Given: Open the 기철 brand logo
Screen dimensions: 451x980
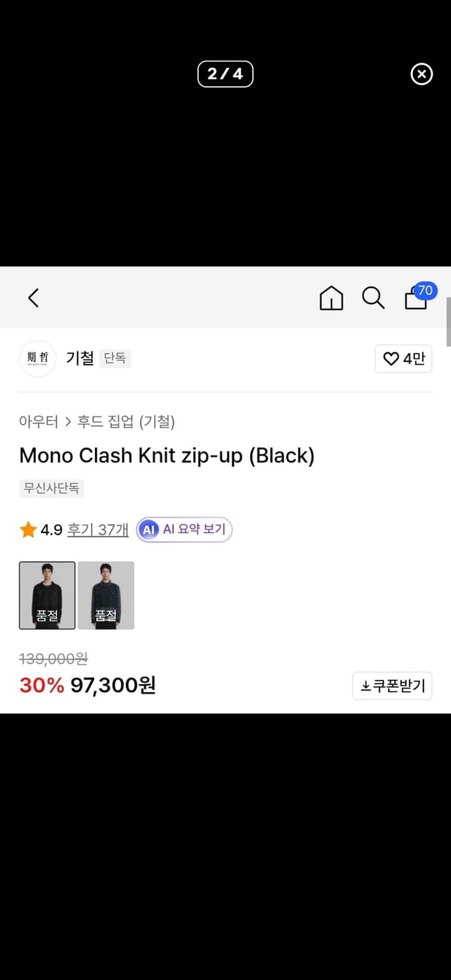Looking at the screenshot, I should pos(37,358).
